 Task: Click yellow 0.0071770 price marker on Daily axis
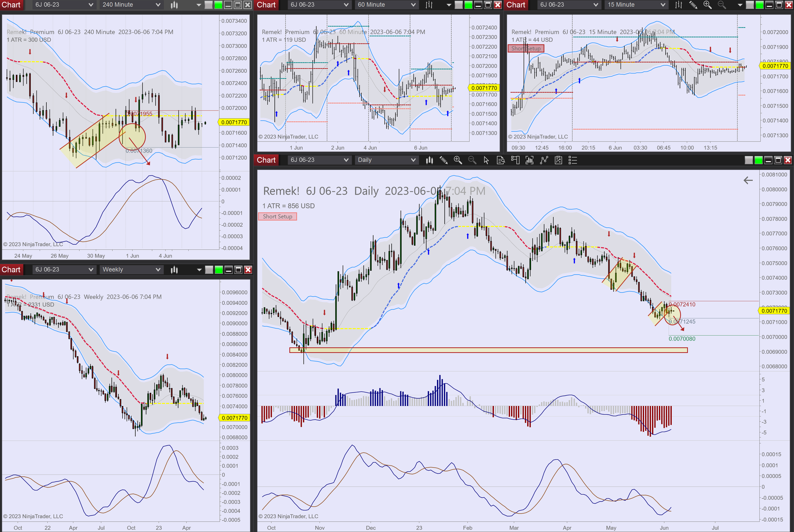click(x=774, y=311)
